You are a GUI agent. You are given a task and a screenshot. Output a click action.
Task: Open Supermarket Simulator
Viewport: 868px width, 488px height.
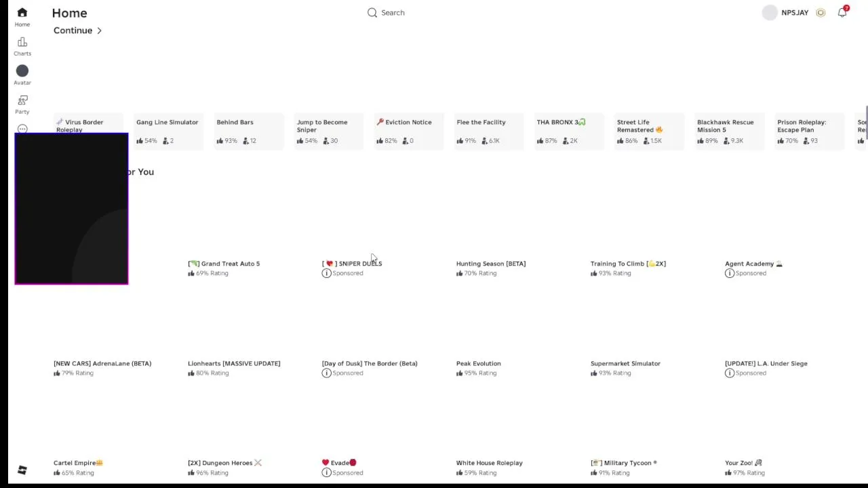point(625,363)
